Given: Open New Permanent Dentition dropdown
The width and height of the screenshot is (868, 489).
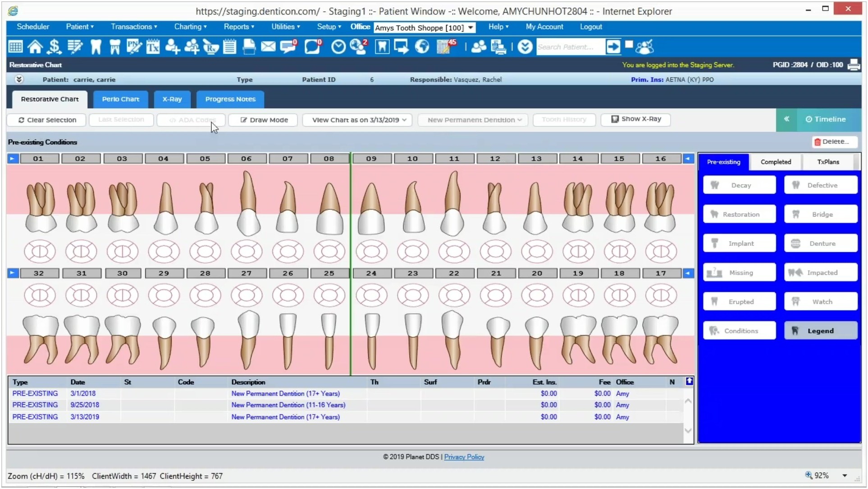Looking at the screenshot, I should click(x=473, y=120).
